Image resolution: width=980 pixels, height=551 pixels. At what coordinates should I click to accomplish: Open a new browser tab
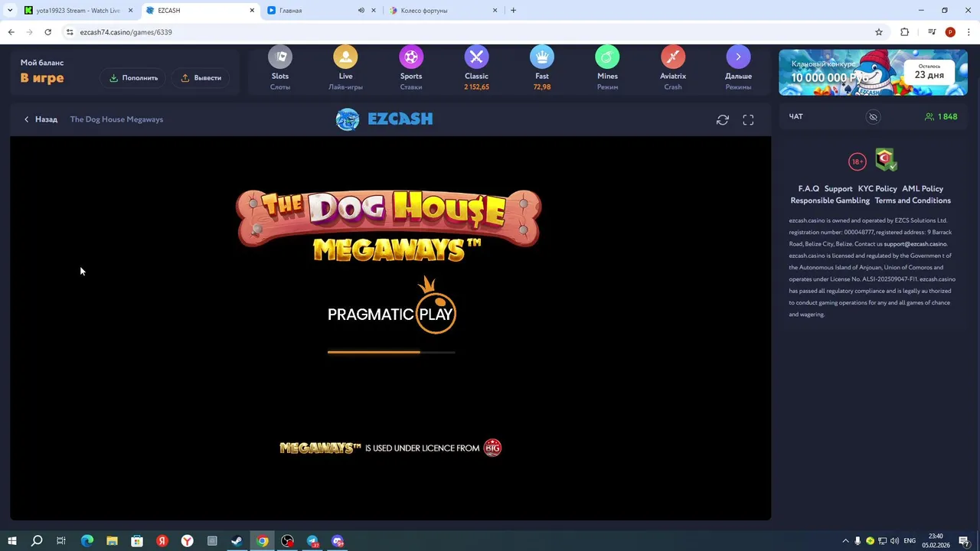[x=513, y=11]
